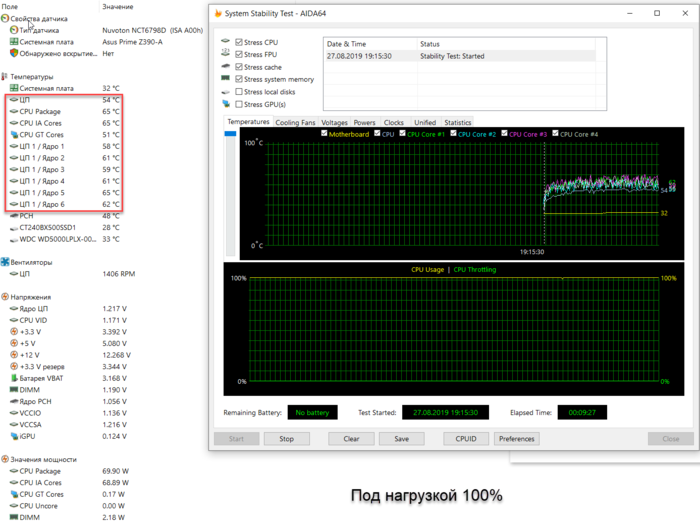This screenshot has height=530, width=700.
Task: Click the thermometer icon beside Температуры
Action: [x=5, y=76]
